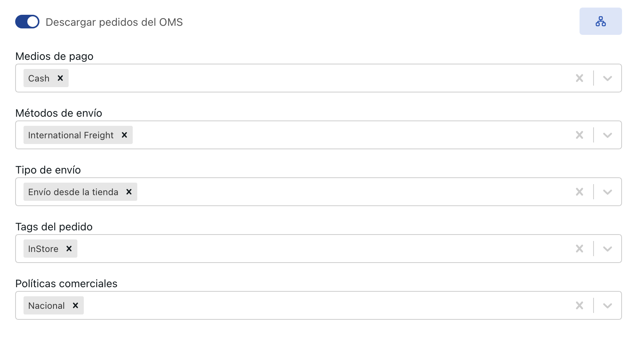
Task: Clear all Tags del pedido selections
Action: (x=579, y=249)
